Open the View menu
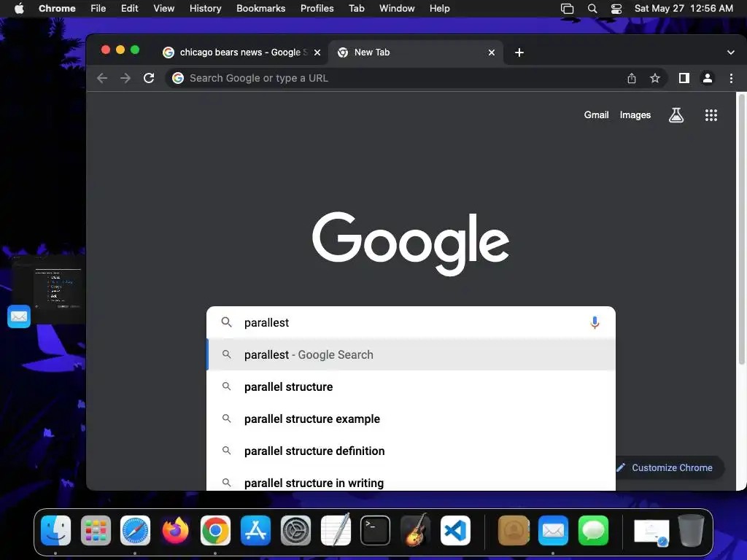Screen dimensions: 747x560 (x=163, y=9)
